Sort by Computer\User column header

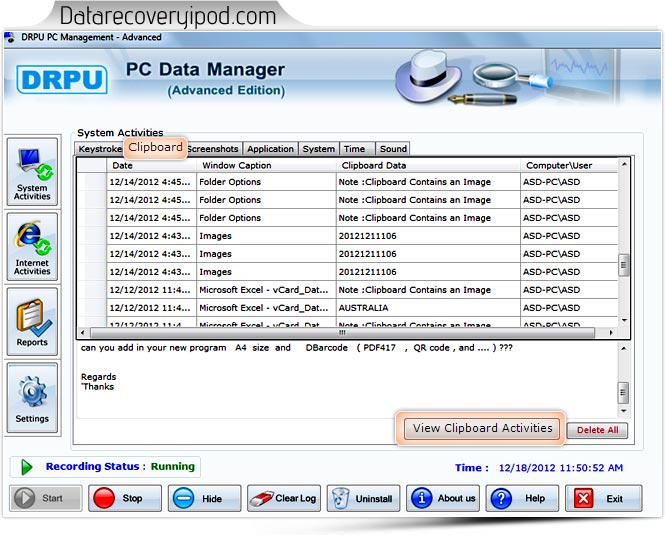(x=569, y=165)
